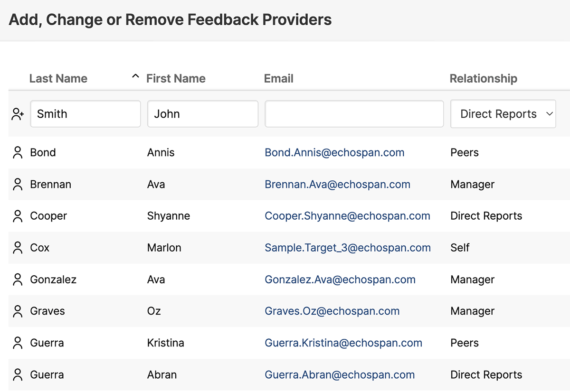The height and width of the screenshot is (392, 570).
Task: Click the person icon in Graves row
Action: click(18, 311)
